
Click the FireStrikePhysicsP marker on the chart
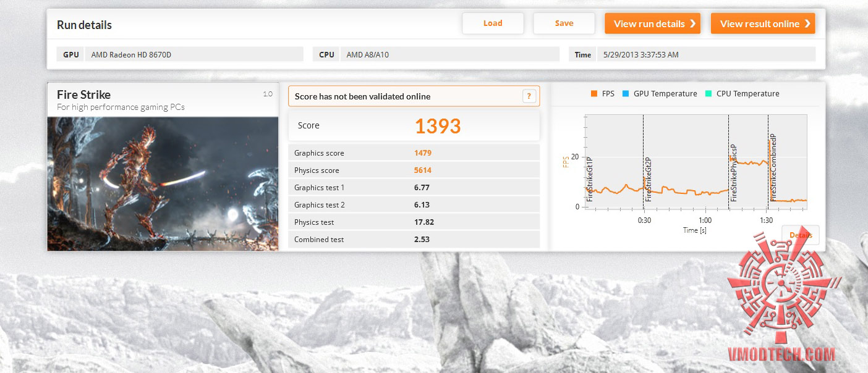(734, 173)
